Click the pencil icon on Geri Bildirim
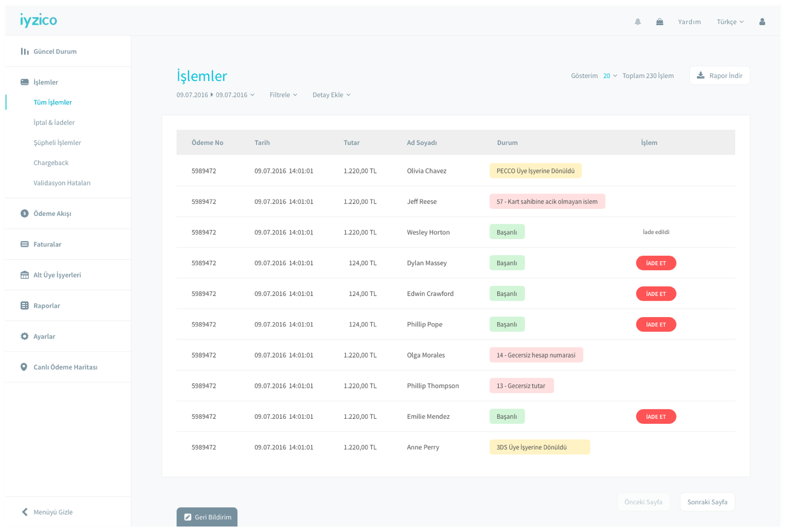The width and height of the screenshot is (786, 532). (x=188, y=517)
